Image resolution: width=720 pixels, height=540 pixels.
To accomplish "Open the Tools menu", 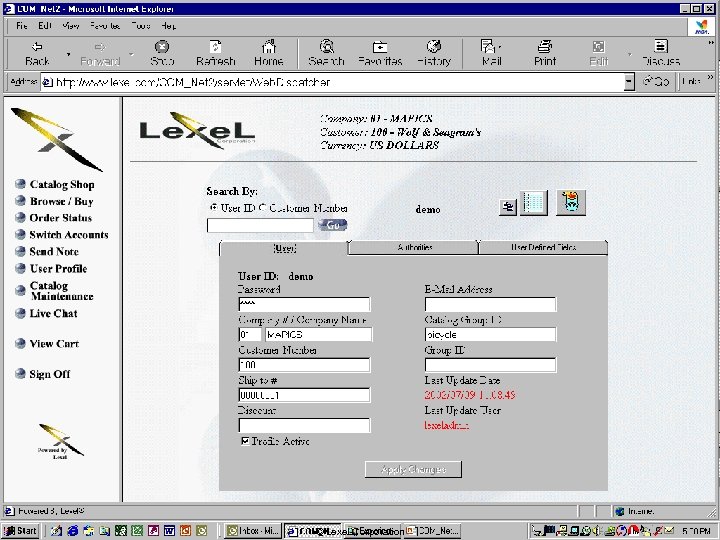I will click(x=141, y=26).
